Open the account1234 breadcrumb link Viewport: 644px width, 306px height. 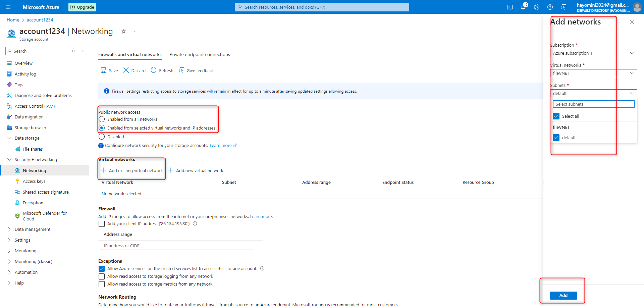(x=40, y=20)
